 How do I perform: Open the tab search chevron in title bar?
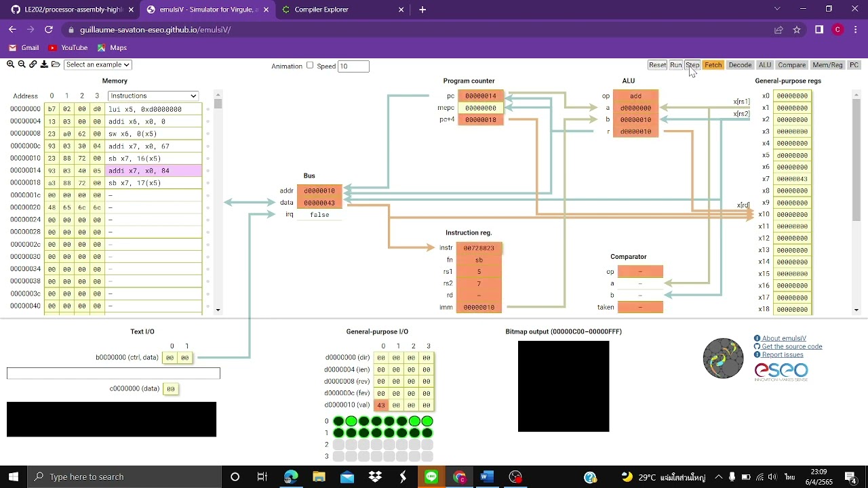click(777, 9)
